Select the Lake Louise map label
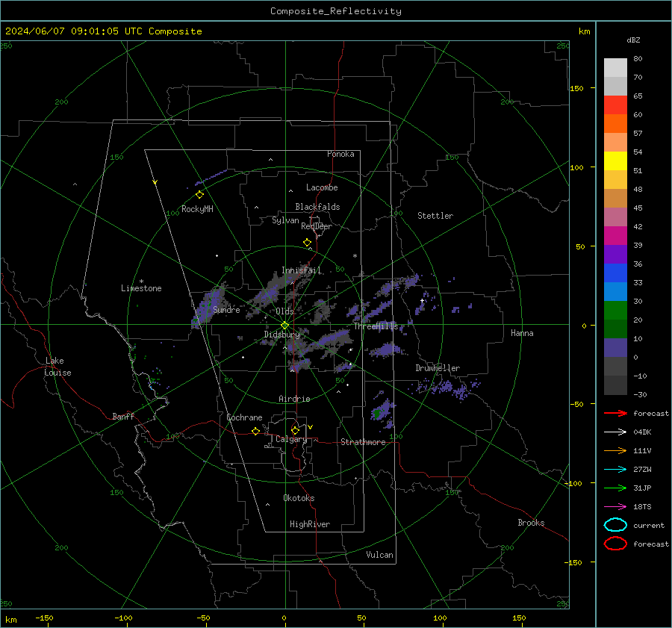 click(x=57, y=367)
